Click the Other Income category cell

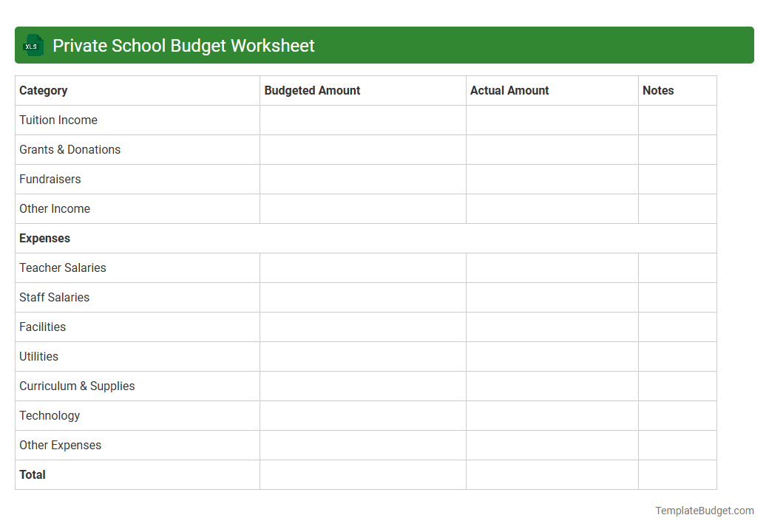55,208
